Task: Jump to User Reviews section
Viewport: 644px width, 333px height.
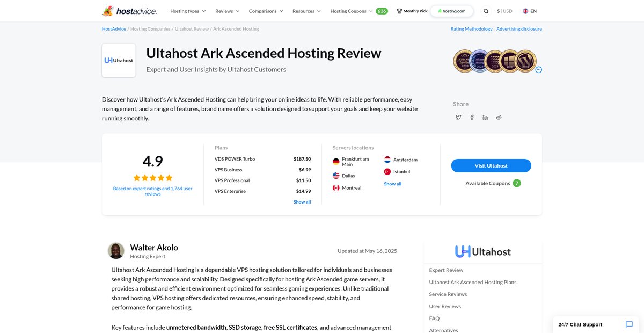Action: (445, 306)
